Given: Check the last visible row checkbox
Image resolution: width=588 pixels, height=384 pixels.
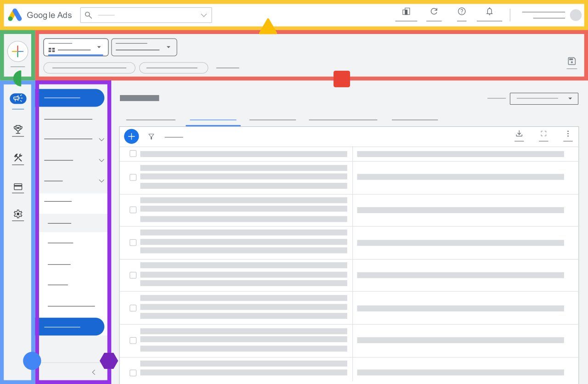Looking at the screenshot, I should [x=133, y=373].
